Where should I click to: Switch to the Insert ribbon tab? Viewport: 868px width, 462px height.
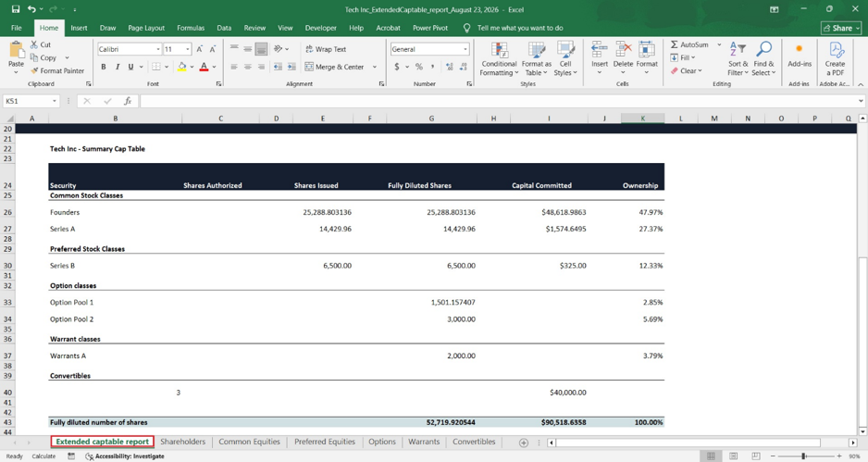pos(79,28)
